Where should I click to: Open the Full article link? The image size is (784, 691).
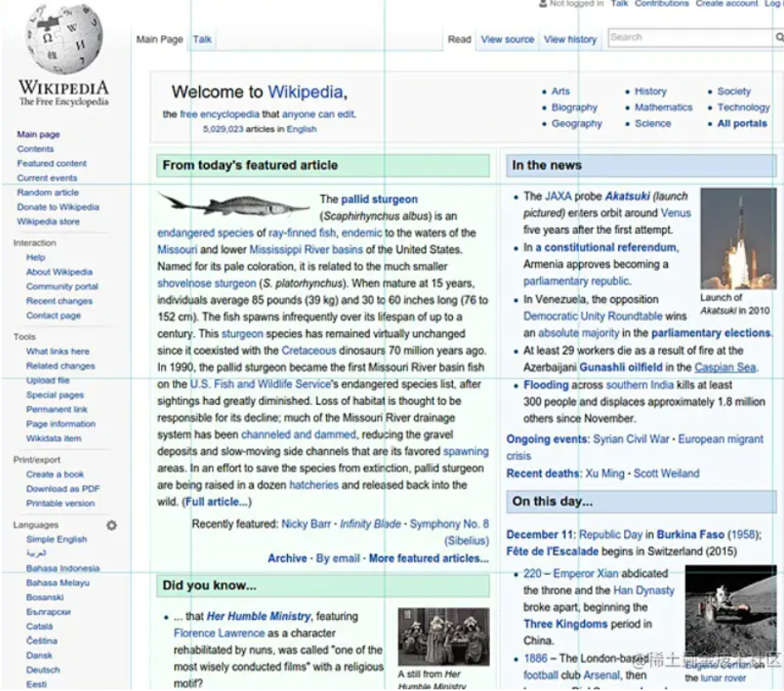click(217, 502)
